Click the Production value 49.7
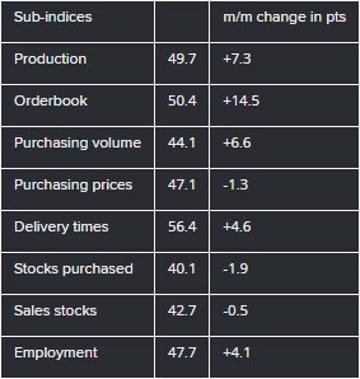Image resolution: width=360 pixels, height=379 pixels. click(182, 59)
